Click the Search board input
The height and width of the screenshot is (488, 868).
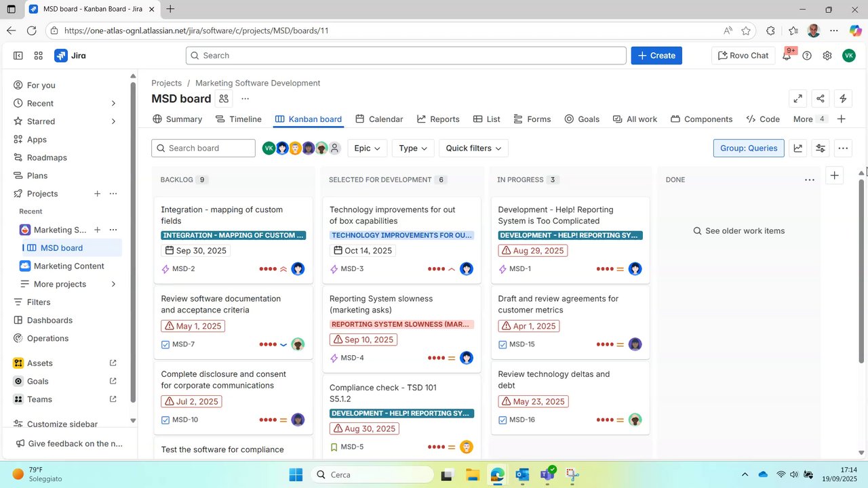pos(203,148)
